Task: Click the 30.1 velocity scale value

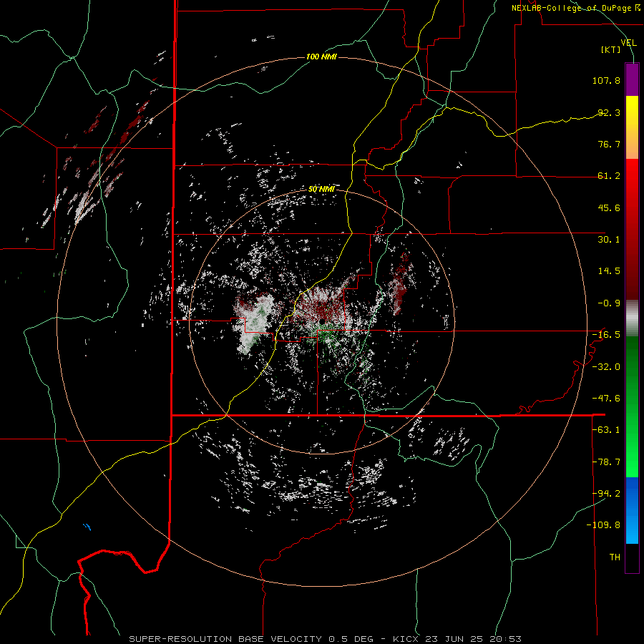Action: point(609,240)
